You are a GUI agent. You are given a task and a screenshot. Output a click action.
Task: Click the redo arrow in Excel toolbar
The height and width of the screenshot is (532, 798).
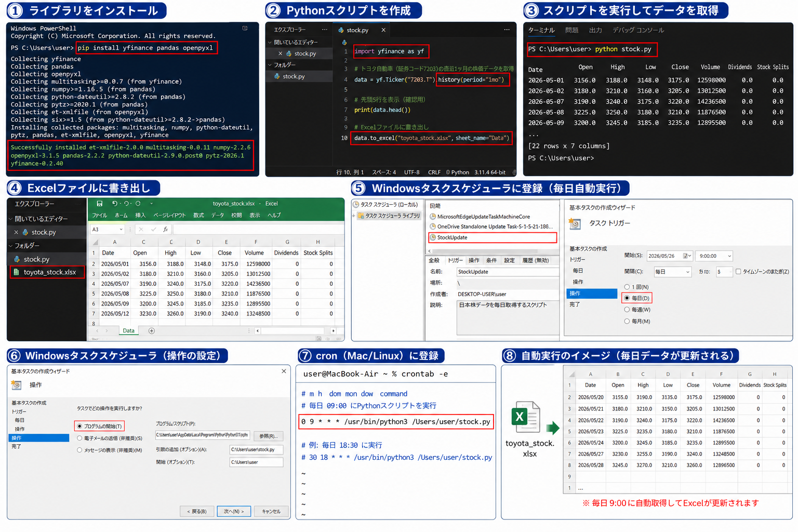tap(126, 204)
